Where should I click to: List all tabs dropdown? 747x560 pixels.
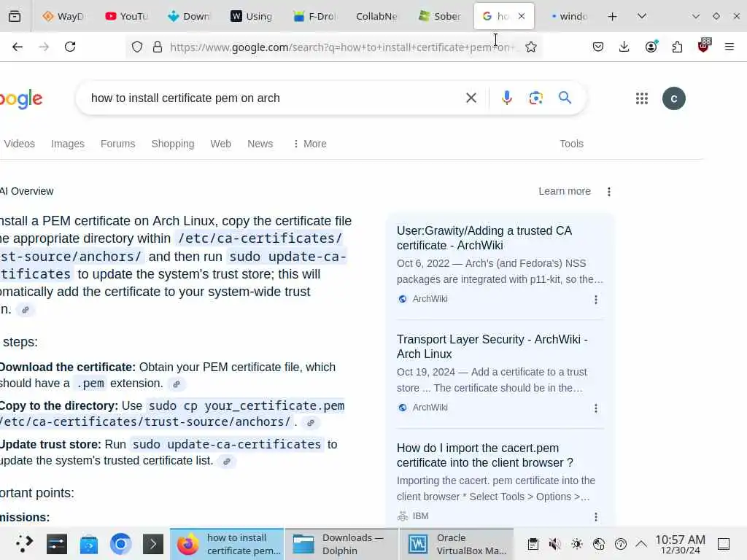pos(642,16)
